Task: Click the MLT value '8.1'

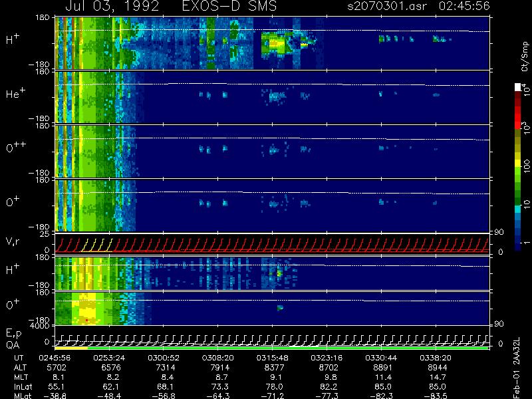Action: 59,377
